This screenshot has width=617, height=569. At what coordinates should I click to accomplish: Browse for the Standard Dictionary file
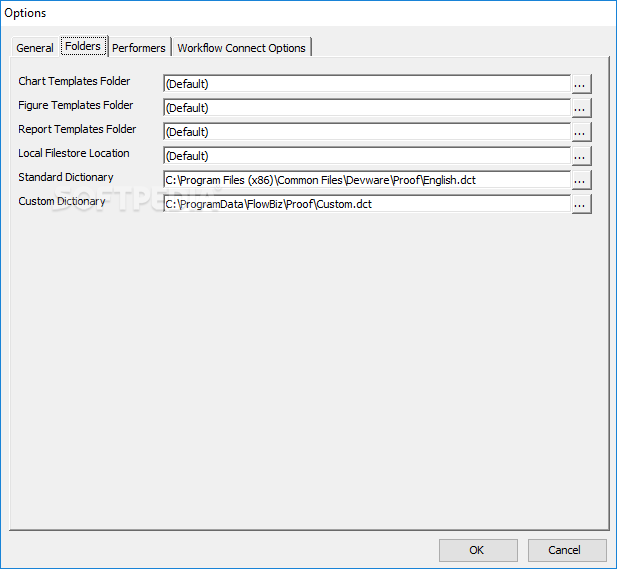pos(581,180)
